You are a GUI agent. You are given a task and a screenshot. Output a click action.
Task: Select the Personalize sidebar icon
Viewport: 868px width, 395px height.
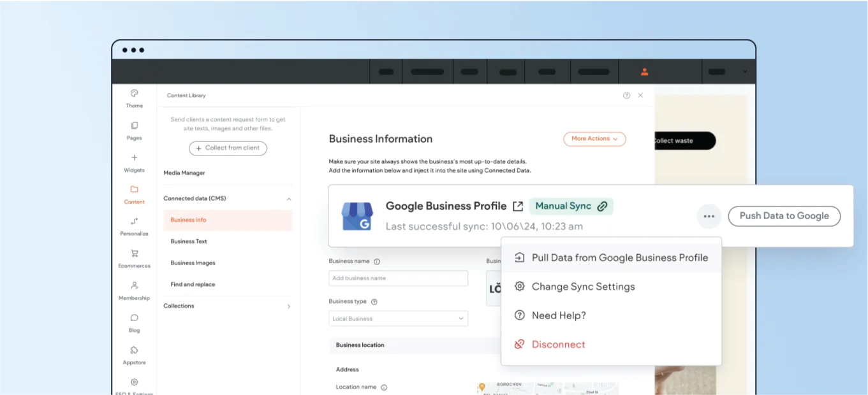tap(134, 221)
